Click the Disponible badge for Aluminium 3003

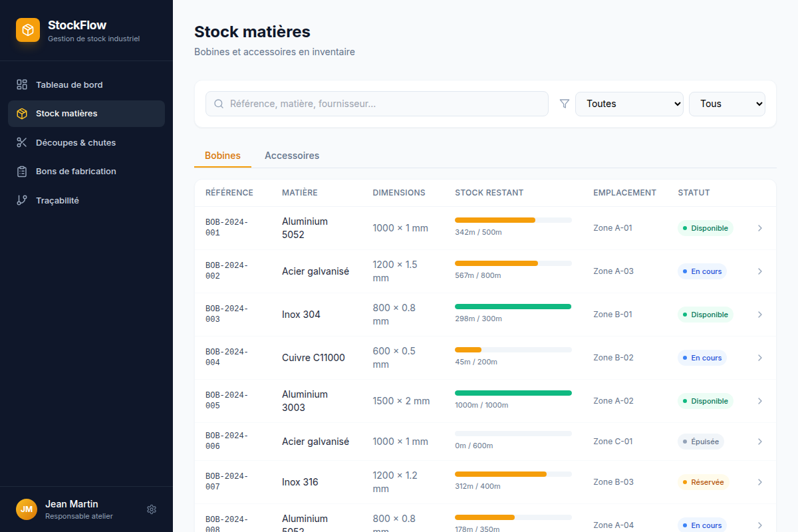click(706, 401)
